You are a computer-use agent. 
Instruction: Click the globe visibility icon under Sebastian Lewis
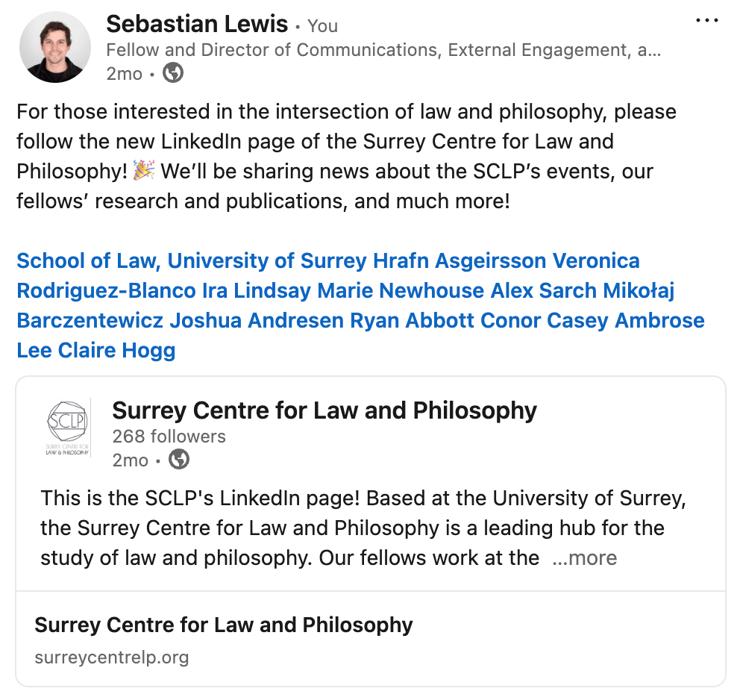pos(173,73)
